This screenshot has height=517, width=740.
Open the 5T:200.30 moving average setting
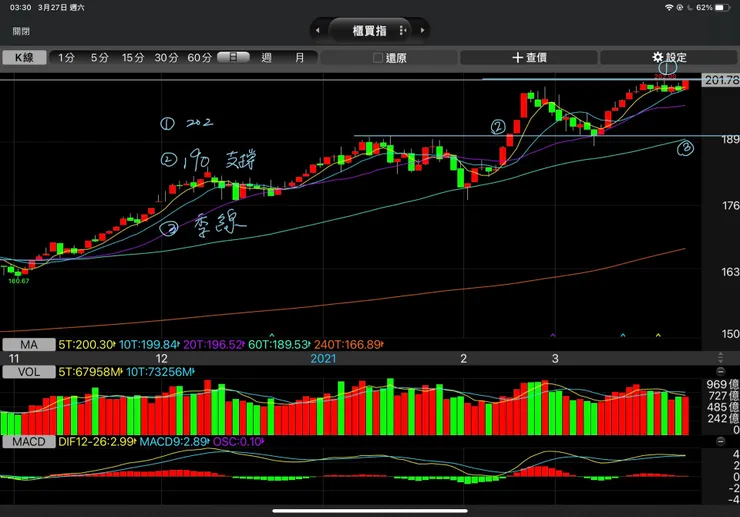pos(86,345)
